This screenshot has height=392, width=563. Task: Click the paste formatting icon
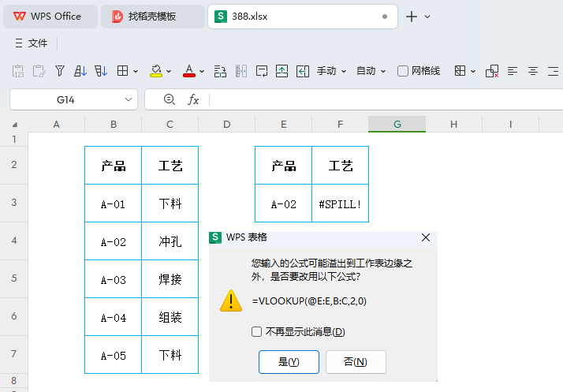[39, 71]
